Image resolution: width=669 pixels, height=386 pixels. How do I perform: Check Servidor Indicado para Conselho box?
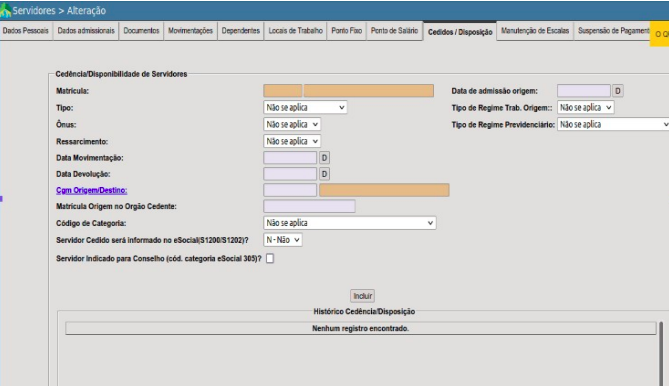(270, 258)
